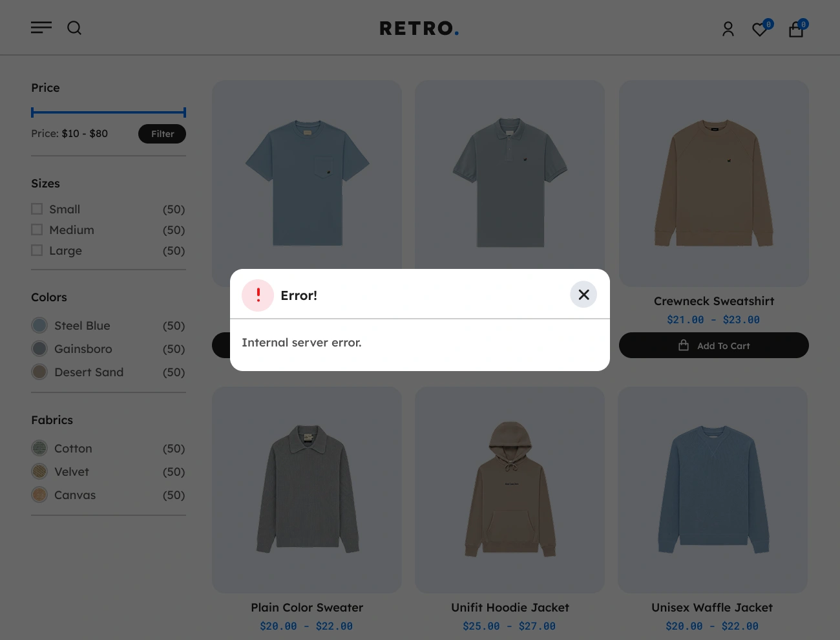Close the Error dialog
This screenshot has height=640, width=840.
(583, 295)
